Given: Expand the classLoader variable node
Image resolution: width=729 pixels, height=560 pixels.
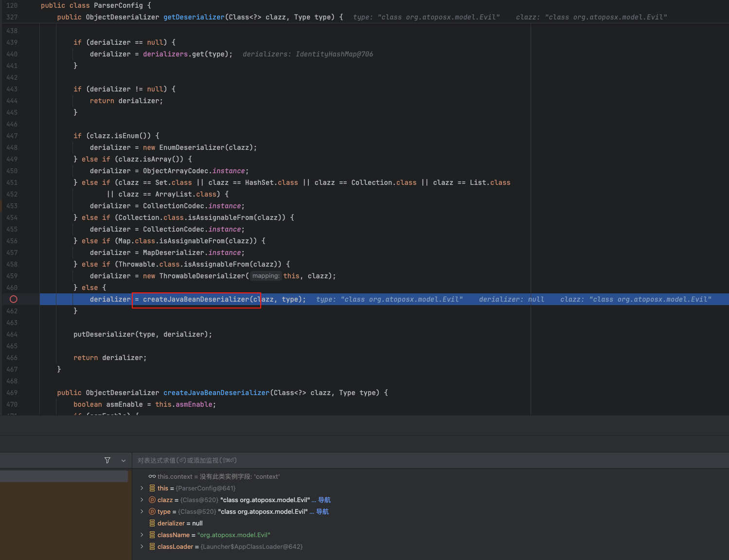Looking at the screenshot, I should pyautogui.click(x=142, y=546).
